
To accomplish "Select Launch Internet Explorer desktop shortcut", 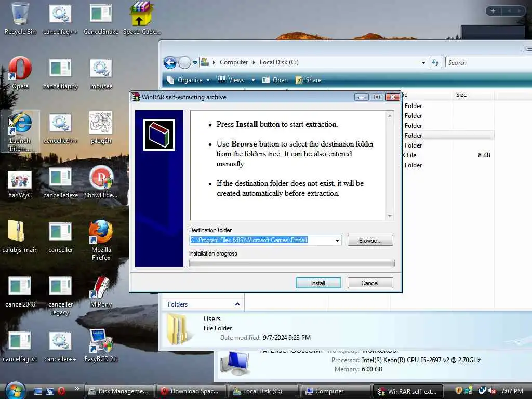I will click(20, 131).
